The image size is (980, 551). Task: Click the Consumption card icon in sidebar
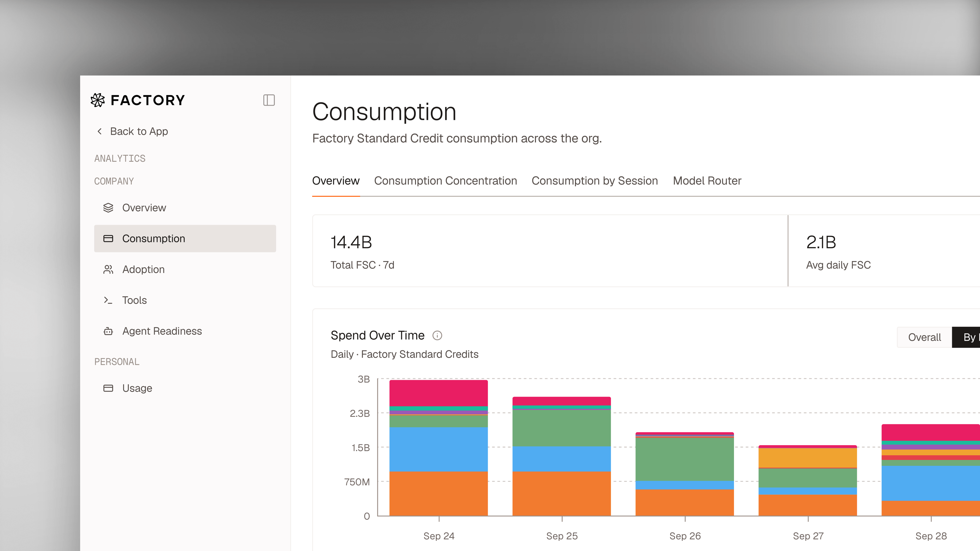108,239
